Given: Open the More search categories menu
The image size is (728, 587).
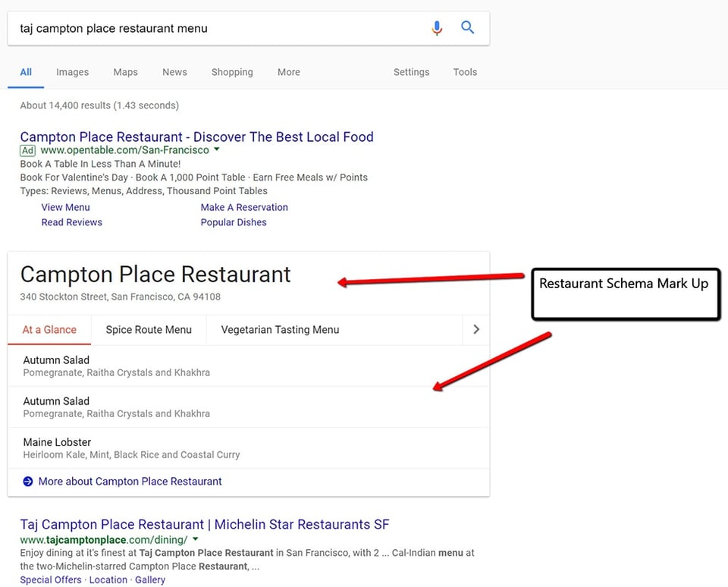Looking at the screenshot, I should (288, 72).
